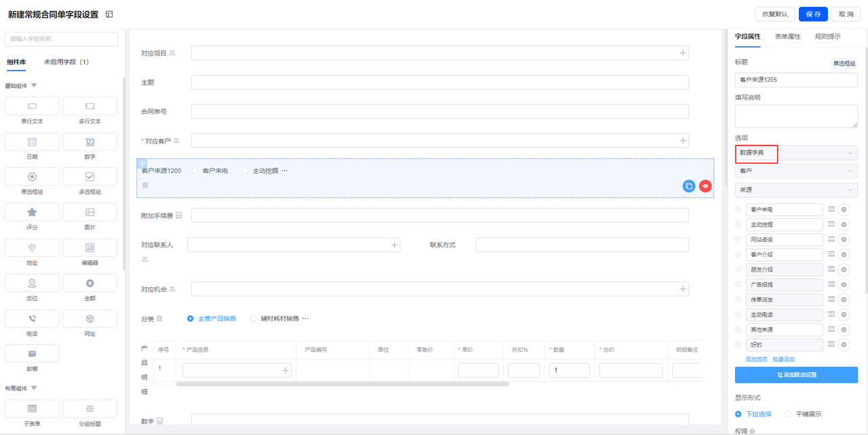Toggle red eye visibility button
The height and width of the screenshot is (435, 868).
tap(706, 186)
